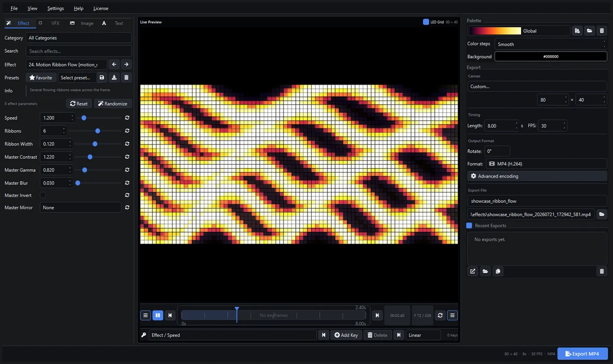
Task: Skip to the start of the timeline
Action: [x=171, y=316]
